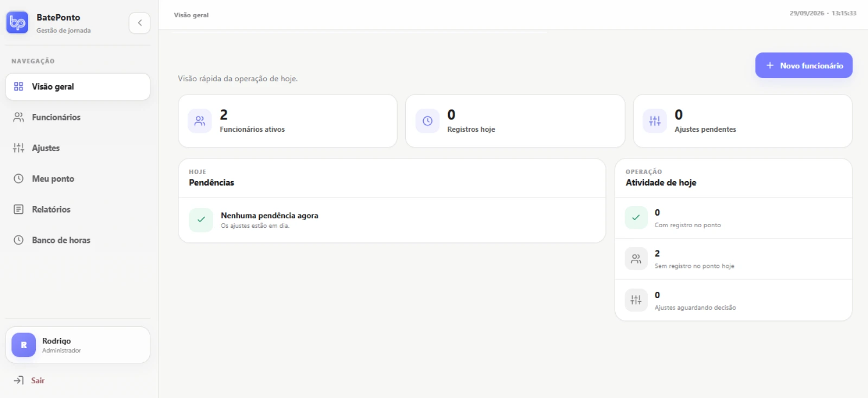
Task: Select Banco de horas label in navigation
Action: [x=61, y=240]
